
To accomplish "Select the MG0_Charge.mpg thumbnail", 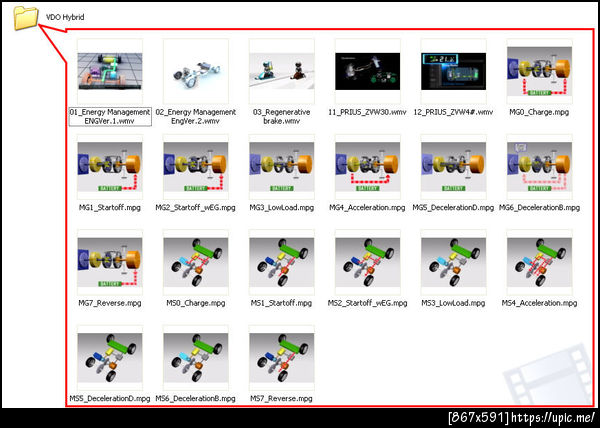I will point(540,72).
